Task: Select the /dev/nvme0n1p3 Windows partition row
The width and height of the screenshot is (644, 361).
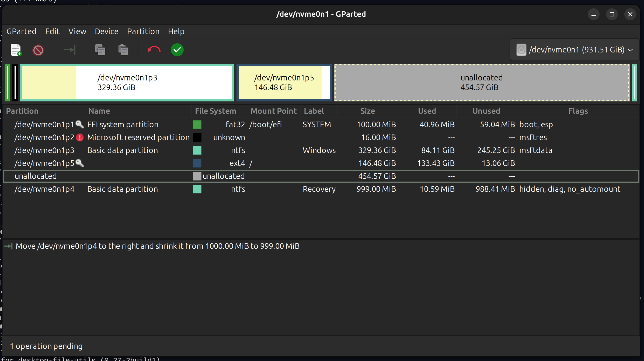Action: (321, 150)
